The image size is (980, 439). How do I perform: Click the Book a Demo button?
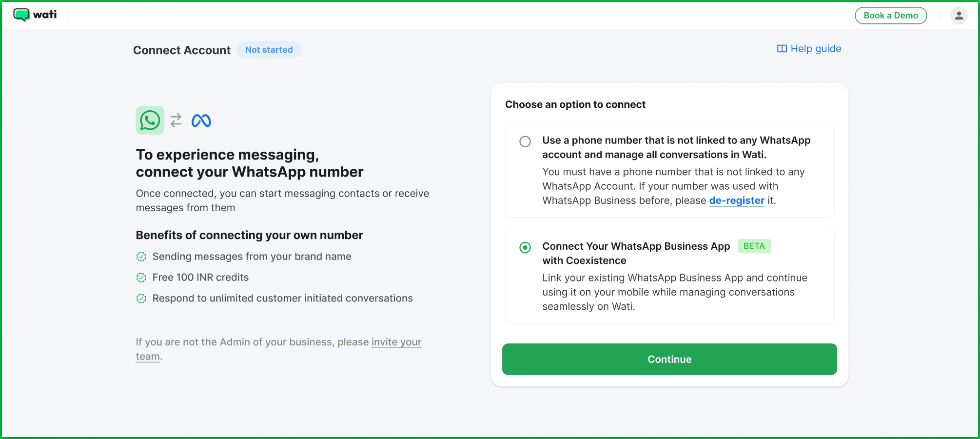(890, 16)
